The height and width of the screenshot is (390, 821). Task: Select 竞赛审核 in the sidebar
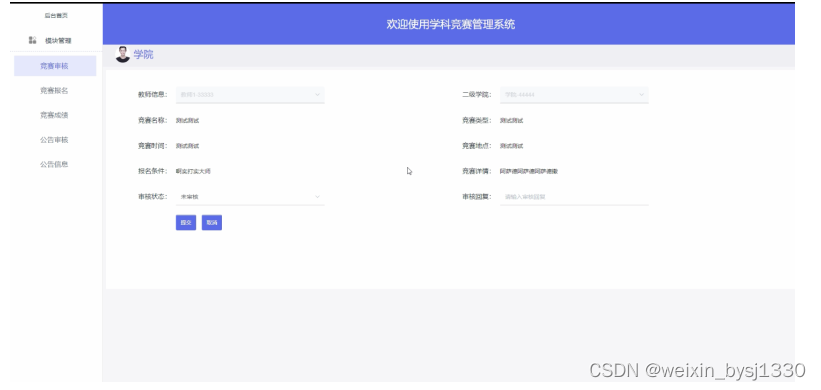tap(55, 66)
